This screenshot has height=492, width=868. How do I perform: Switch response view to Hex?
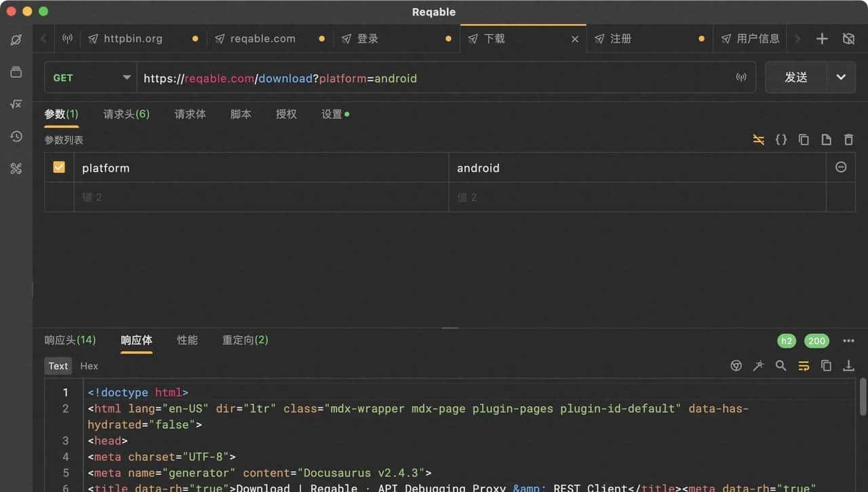pos(89,366)
